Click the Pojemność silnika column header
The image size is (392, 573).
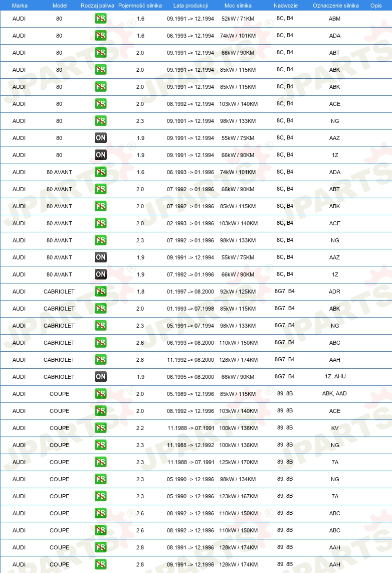click(x=140, y=6)
